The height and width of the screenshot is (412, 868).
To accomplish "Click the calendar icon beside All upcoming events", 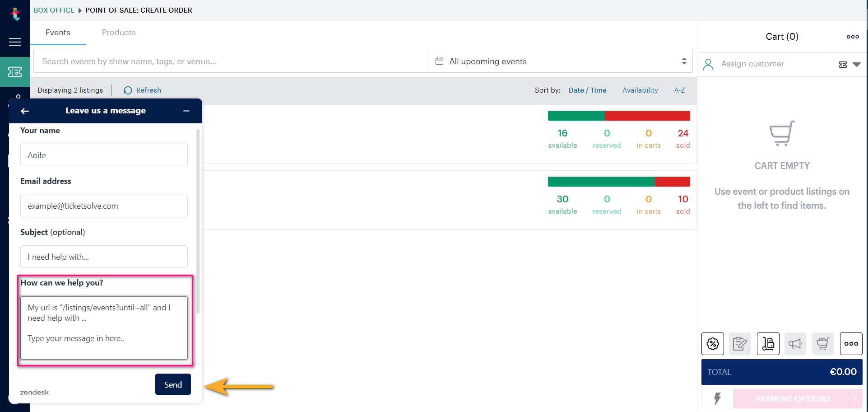I will point(439,61).
